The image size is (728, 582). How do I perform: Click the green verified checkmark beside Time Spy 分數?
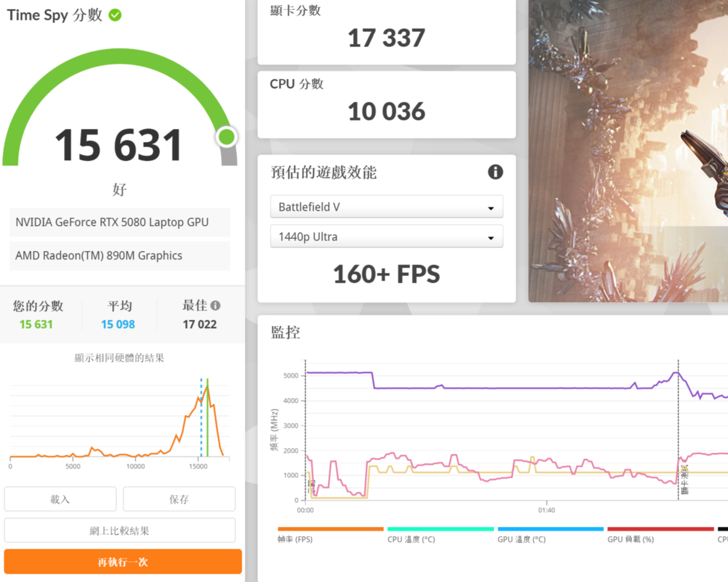coord(115,15)
